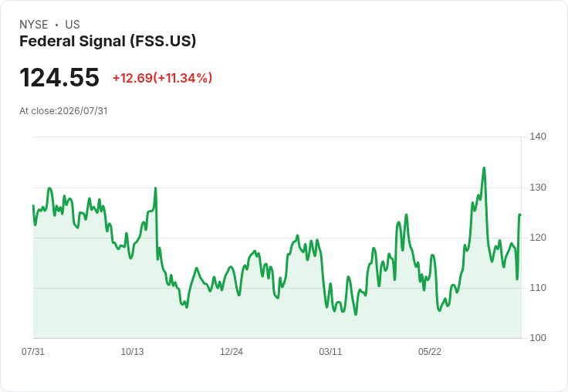Click the 10/13 x-axis date label
The width and height of the screenshot is (568, 392).
click(132, 351)
